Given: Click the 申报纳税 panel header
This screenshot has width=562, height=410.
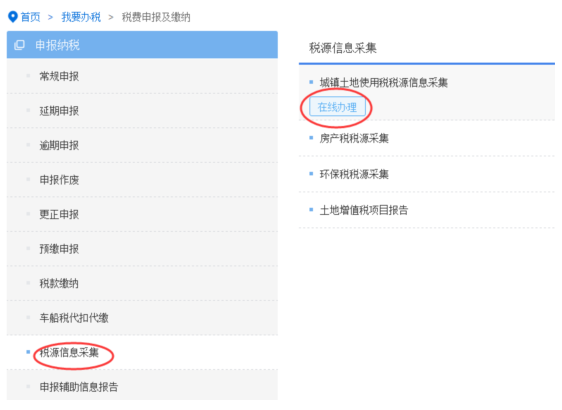Looking at the screenshot, I should (142, 45).
